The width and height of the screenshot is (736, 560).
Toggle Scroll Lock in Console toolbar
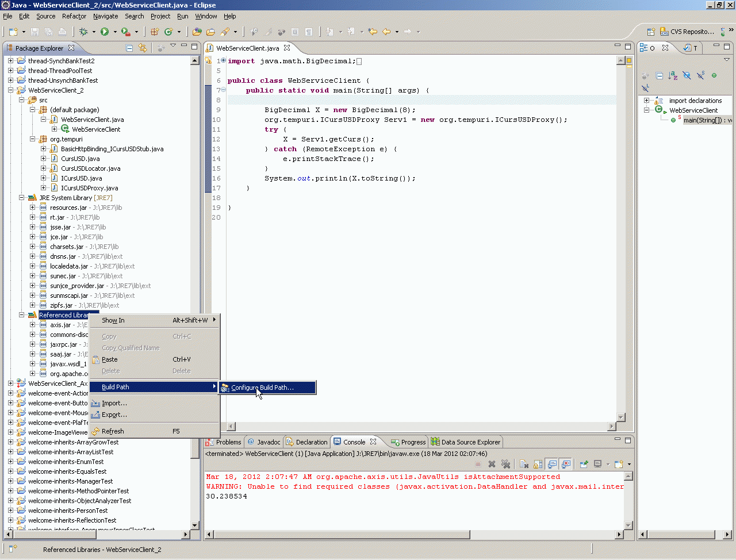point(538,464)
